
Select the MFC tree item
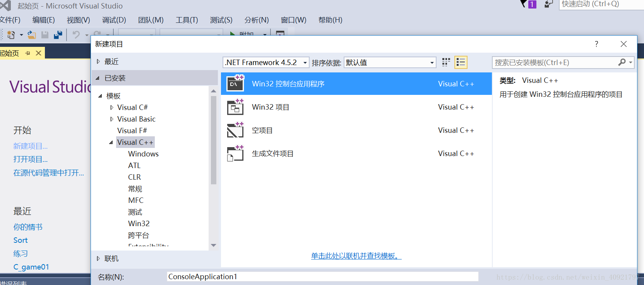point(136,200)
